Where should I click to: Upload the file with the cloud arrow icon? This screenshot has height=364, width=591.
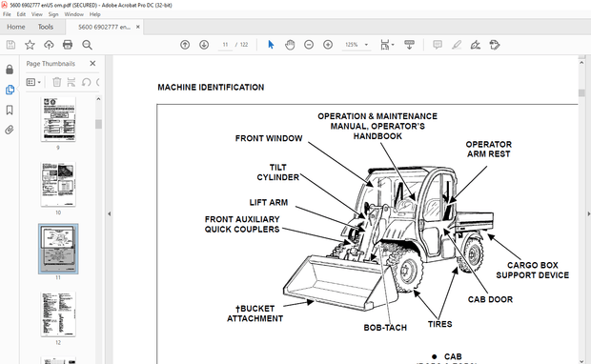click(x=49, y=45)
